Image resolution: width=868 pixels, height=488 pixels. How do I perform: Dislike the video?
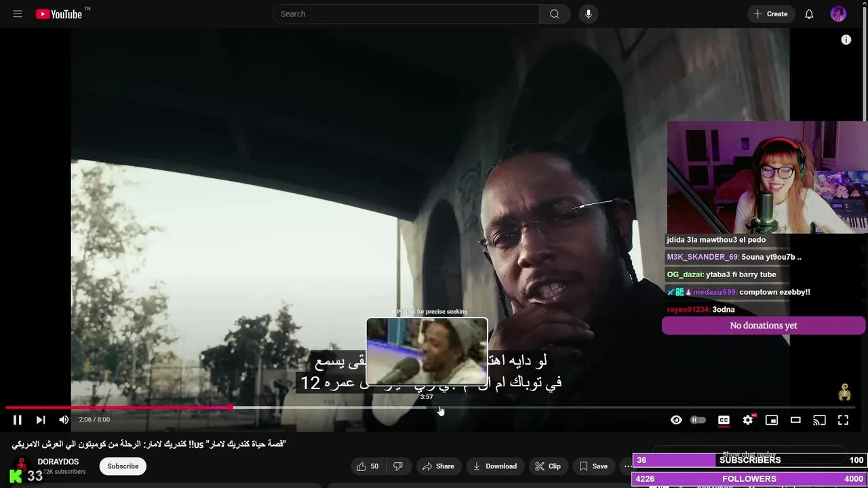pyautogui.click(x=398, y=466)
